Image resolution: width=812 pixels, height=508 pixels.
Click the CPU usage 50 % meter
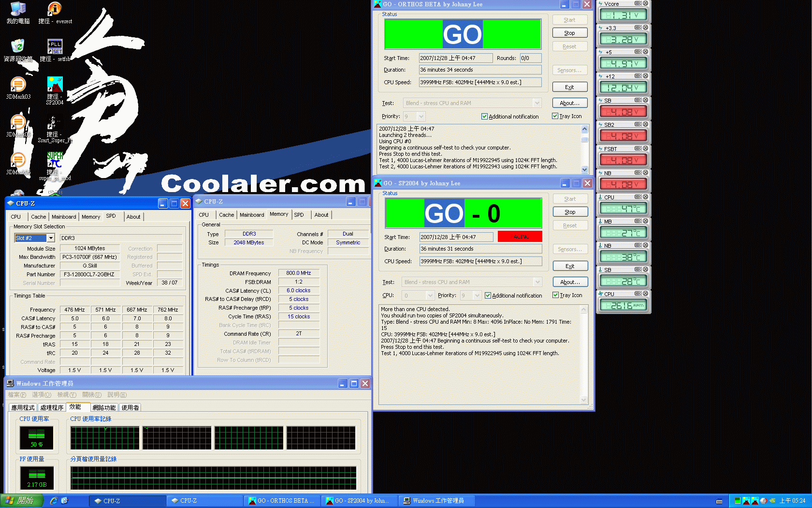click(37, 437)
